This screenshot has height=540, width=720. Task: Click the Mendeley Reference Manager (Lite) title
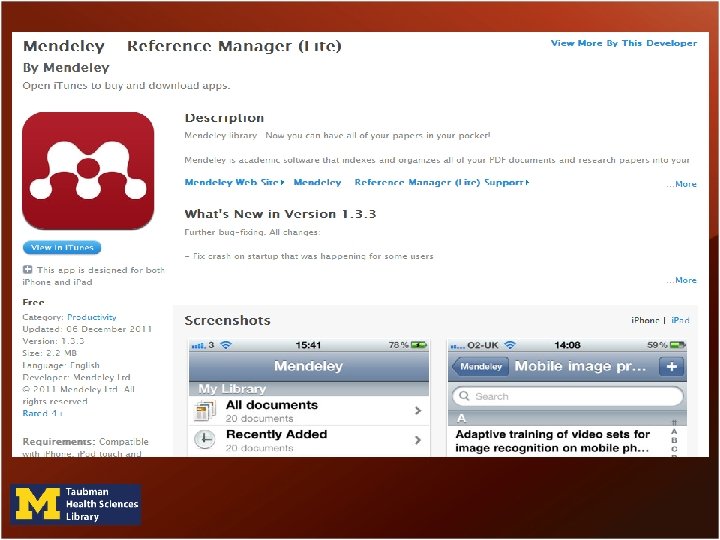(x=182, y=46)
